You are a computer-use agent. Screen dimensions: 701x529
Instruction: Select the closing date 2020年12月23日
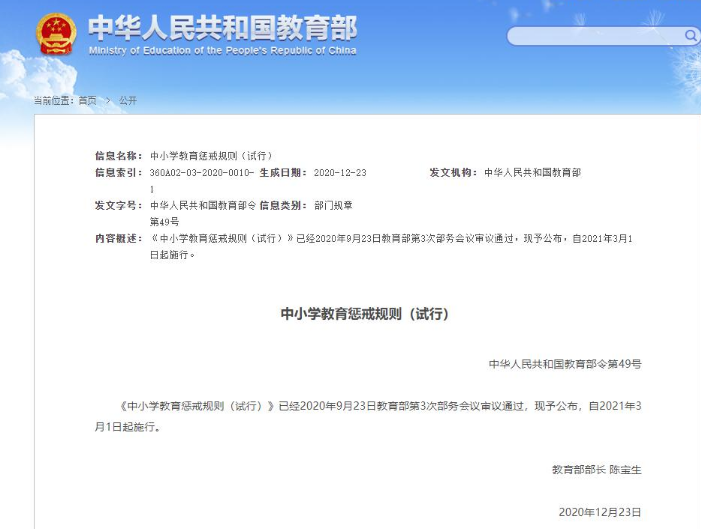pos(600,512)
